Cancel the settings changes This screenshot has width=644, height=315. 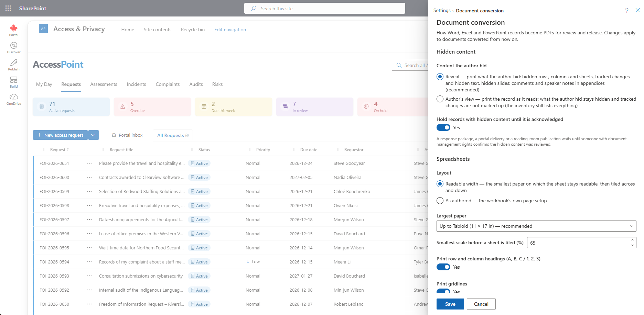coord(481,304)
